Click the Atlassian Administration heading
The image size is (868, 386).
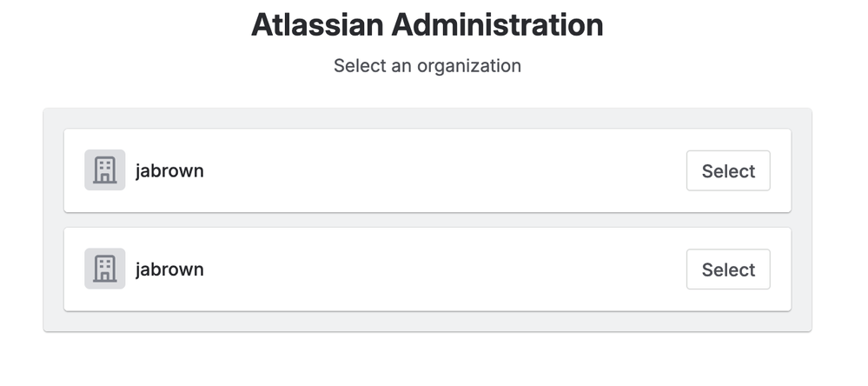[427, 24]
